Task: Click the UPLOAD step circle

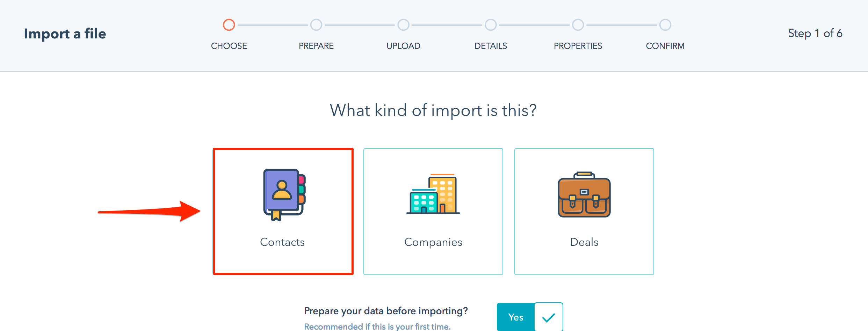Action: point(403,25)
